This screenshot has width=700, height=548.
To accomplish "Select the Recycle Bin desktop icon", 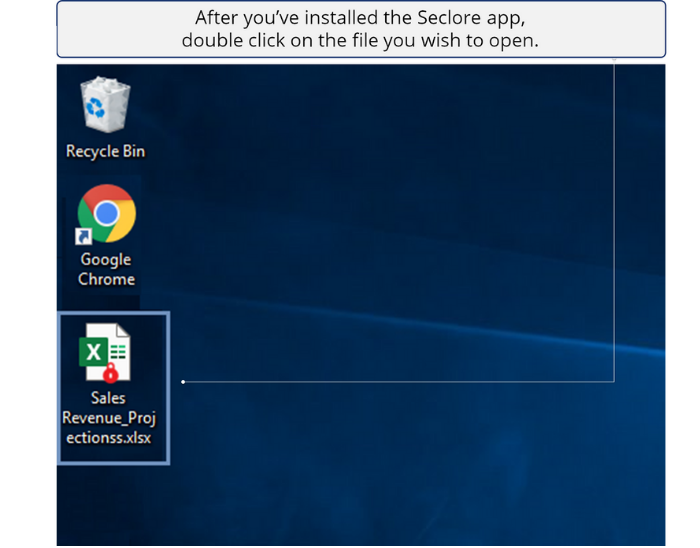I will coord(105,104).
